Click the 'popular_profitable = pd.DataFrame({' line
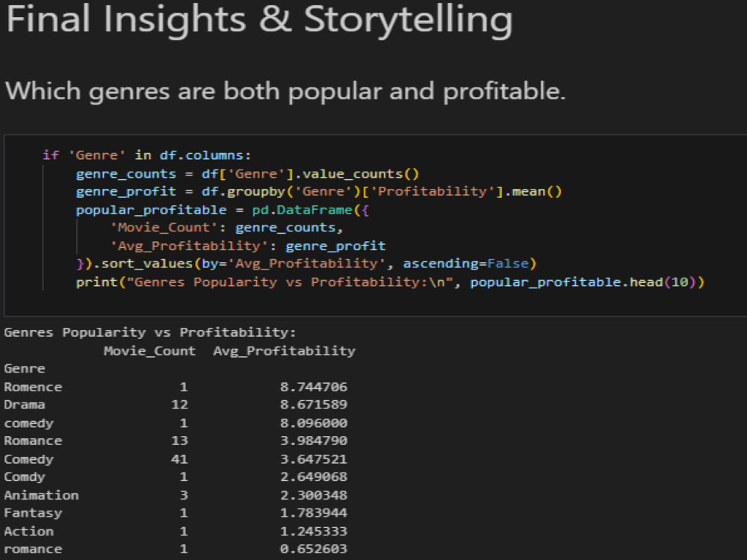747x560 pixels. coord(222,210)
